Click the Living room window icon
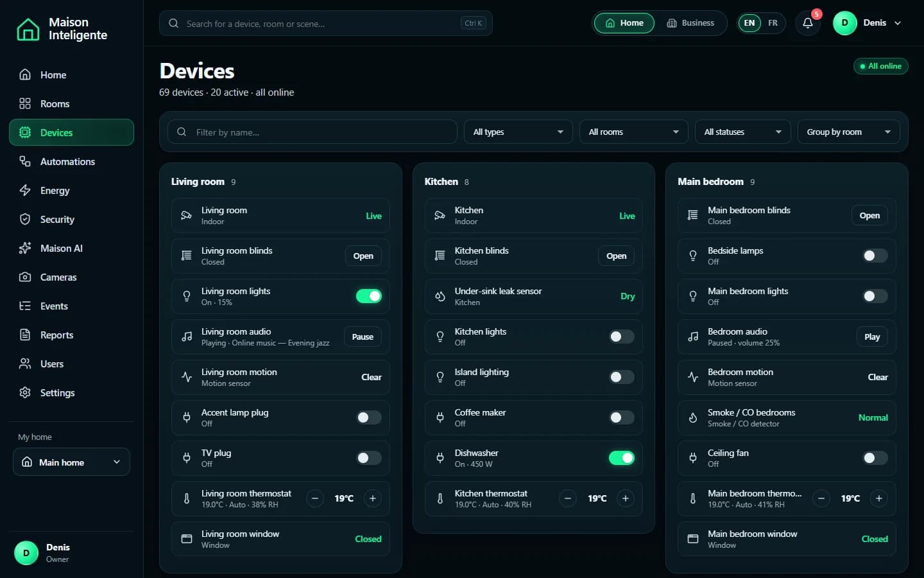This screenshot has width=924, height=578. (x=187, y=539)
